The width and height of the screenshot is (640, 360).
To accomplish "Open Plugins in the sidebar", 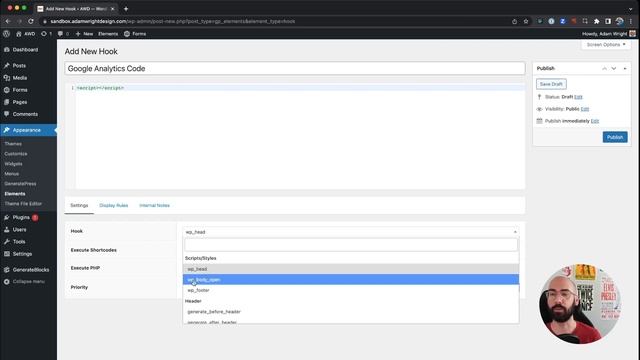I will pos(21,218).
